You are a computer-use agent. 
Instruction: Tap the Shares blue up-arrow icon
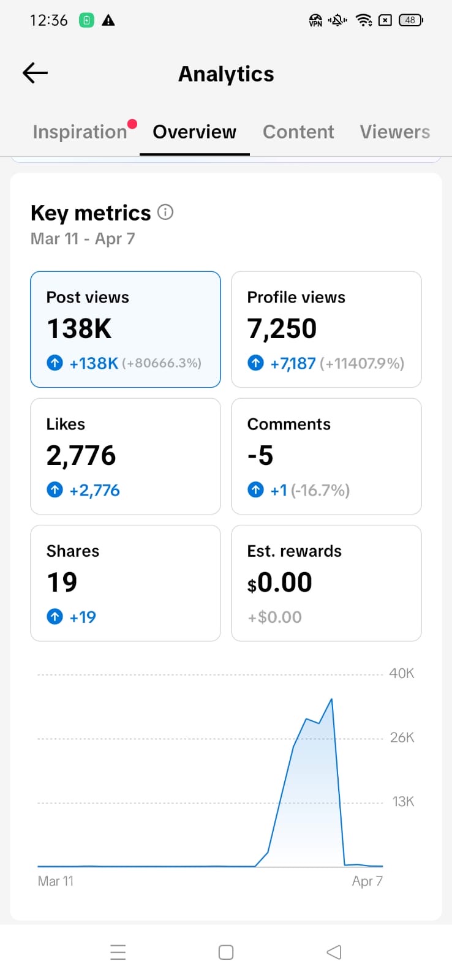55,617
